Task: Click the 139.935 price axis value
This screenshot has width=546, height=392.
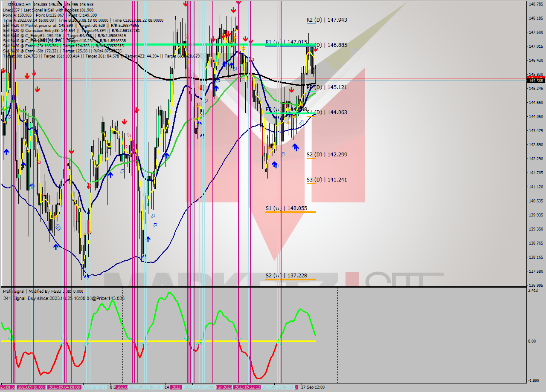Action: tap(536, 215)
